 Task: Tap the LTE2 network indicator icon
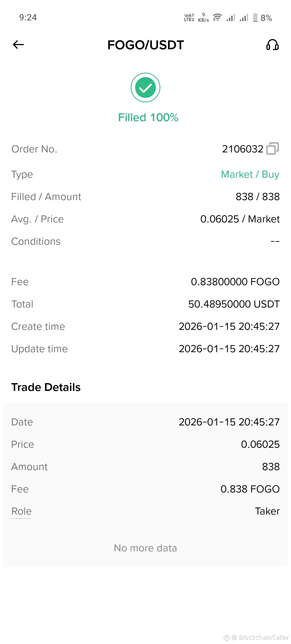(x=189, y=17)
